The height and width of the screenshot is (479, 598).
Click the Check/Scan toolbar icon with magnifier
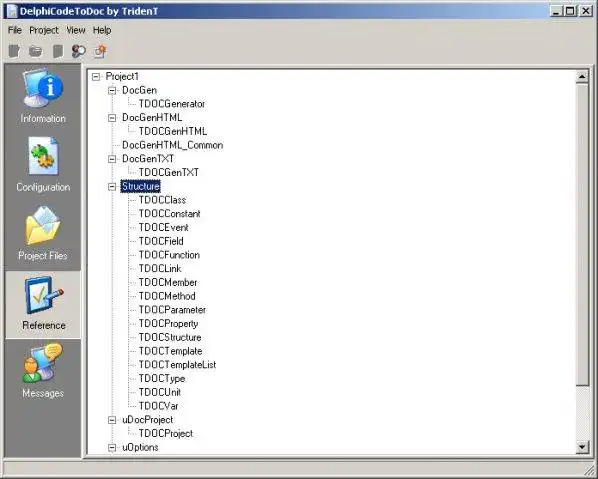79,51
